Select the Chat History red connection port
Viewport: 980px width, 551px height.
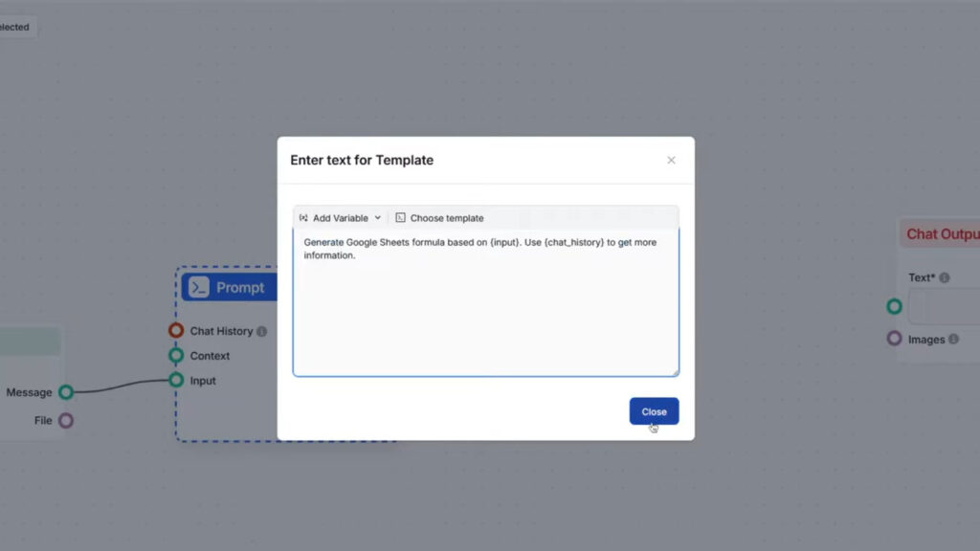[x=176, y=330]
